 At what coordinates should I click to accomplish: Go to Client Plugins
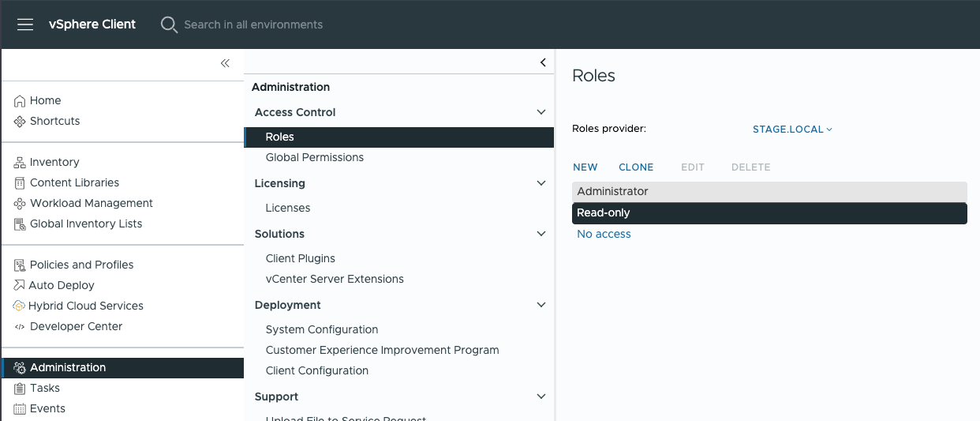pyautogui.click(x=301, y=258)
